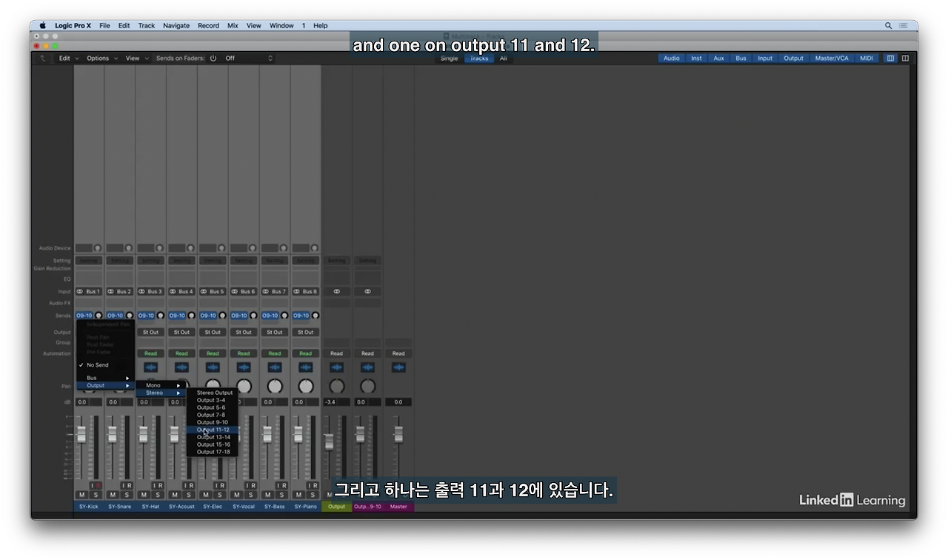Screen dimensions: 948x560
Task: Click the Output strip volume fader
Action: pos(329,441)
